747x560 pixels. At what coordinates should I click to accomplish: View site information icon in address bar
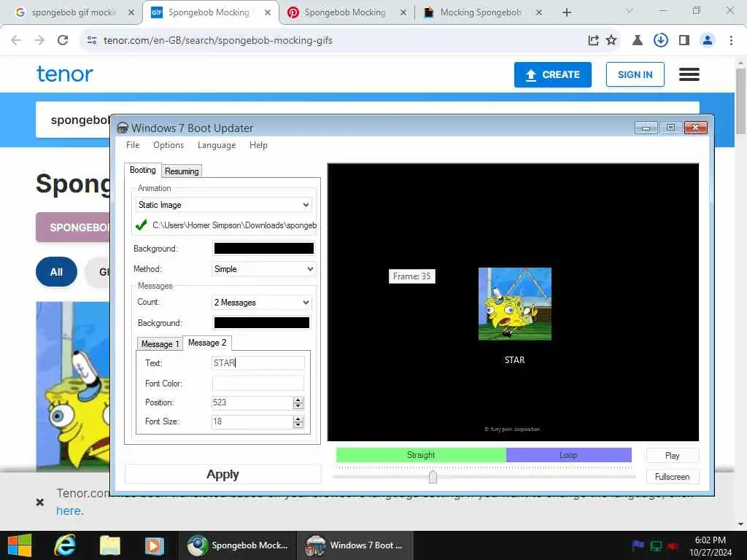[x=92, y=41]
